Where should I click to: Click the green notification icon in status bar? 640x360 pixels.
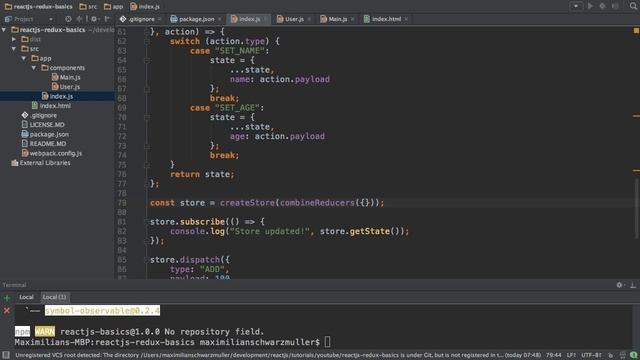point(633,355)
